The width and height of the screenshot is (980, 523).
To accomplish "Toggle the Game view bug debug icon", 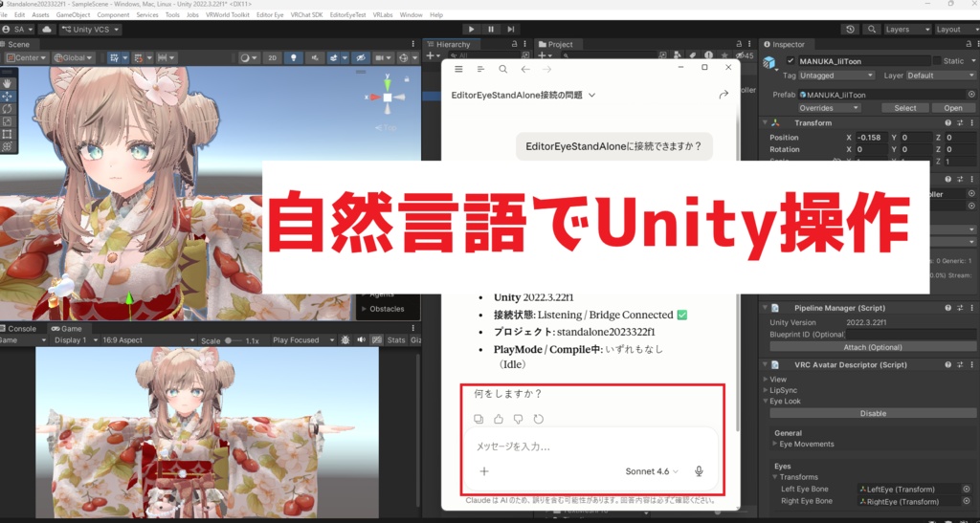I will tap(345, 340).
